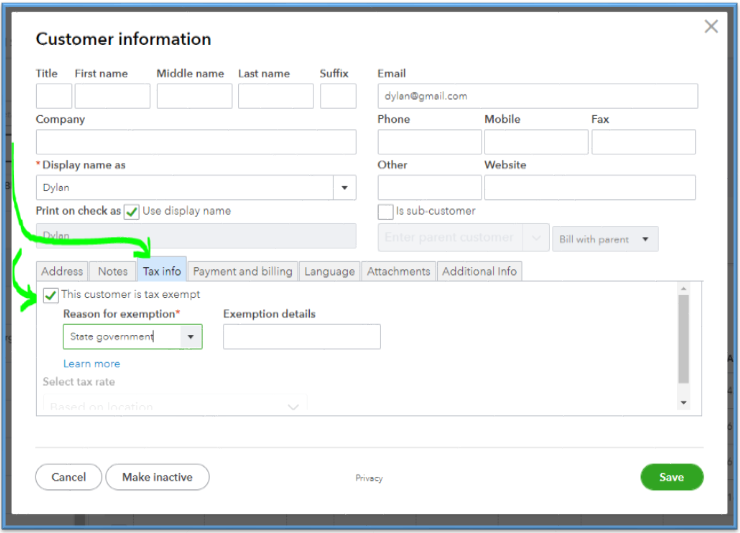Open the Language tab
Viewport: 740px width, 533px height.
coord(329,271)
